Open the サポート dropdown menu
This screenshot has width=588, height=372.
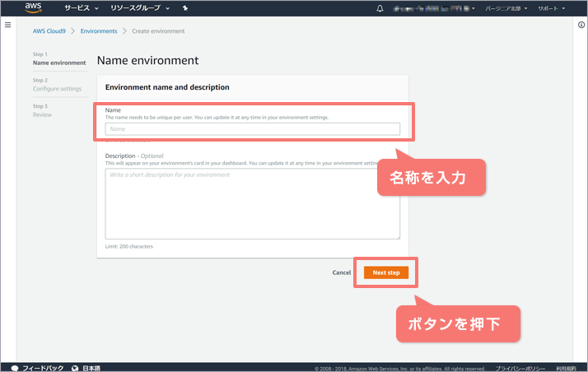point(551,8)
